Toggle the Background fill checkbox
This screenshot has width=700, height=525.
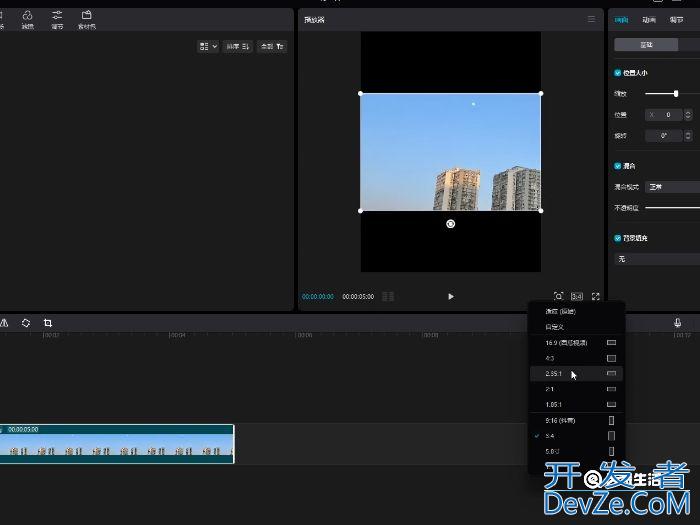click(x=617, y=238)
